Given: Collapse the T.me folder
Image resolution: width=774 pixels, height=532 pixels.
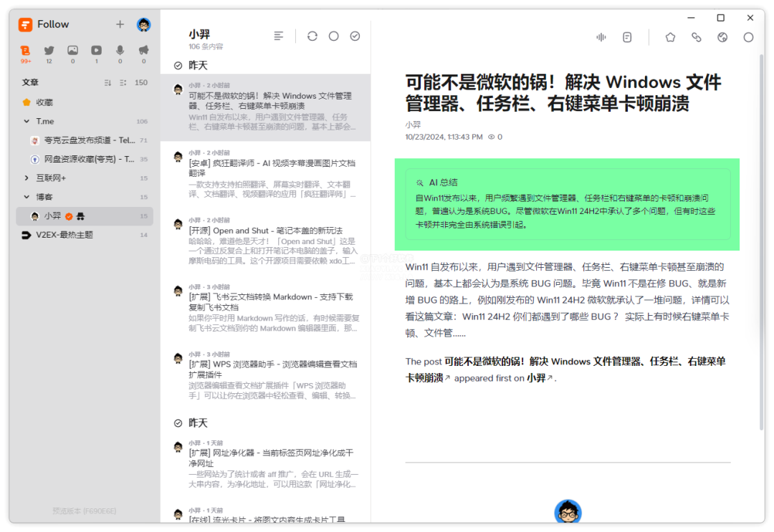Looking at the screenshot, I should (27, 121).
